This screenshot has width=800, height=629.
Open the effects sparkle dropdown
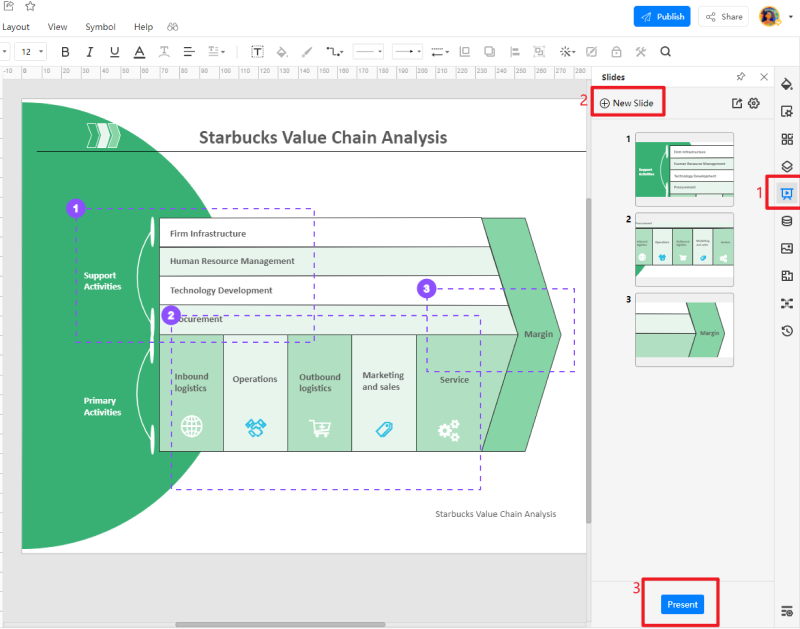pos(567,52)
